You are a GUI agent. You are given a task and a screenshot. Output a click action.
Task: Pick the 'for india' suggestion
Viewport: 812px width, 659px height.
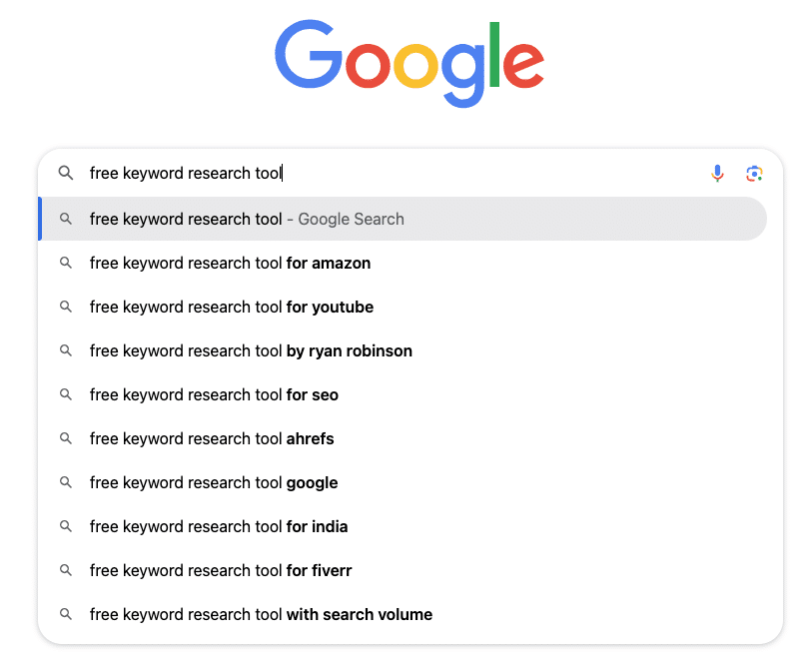pyautogui.click(x=218, y=526)
